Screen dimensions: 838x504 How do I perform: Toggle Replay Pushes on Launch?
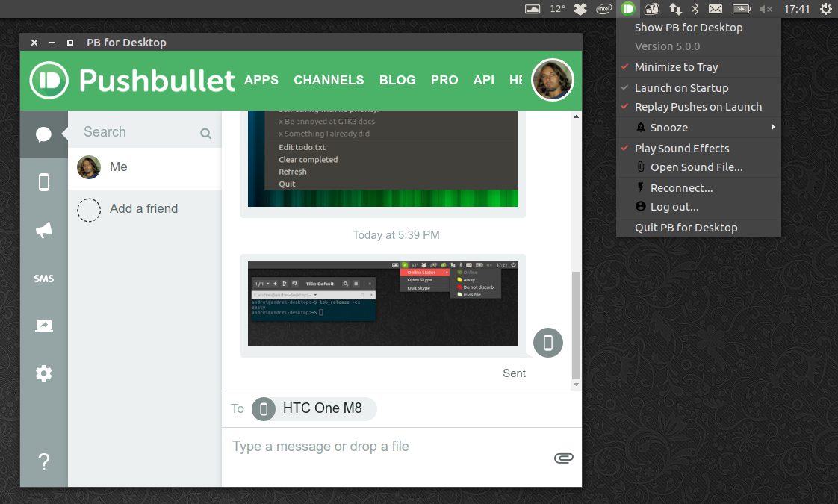pyautogui.click(x=698, y=107)
